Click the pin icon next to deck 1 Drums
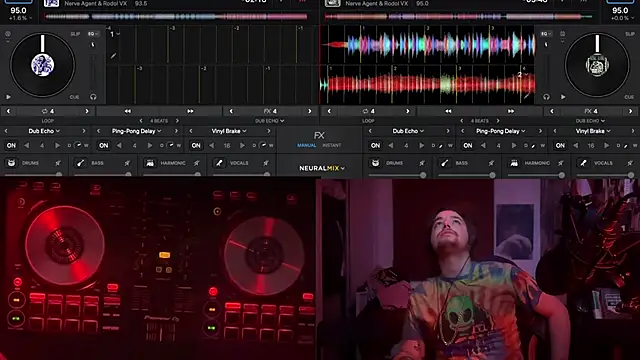 pos(58,163)
